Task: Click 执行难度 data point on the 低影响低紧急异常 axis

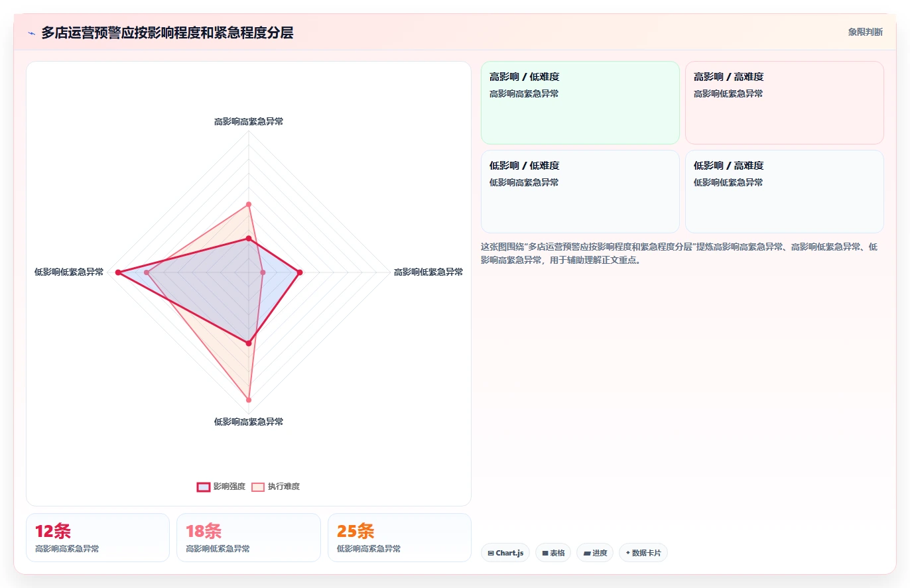Action: [x=147, y=272]
